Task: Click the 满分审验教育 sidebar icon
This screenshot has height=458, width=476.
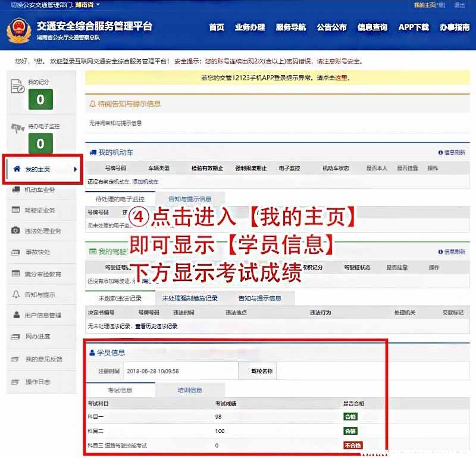Action: click(15, 273)
